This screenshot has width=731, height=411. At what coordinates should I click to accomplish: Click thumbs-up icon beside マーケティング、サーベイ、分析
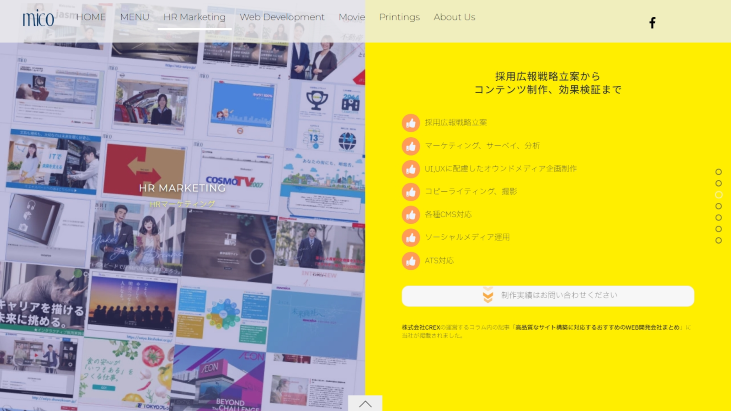[x=411, y=146]
